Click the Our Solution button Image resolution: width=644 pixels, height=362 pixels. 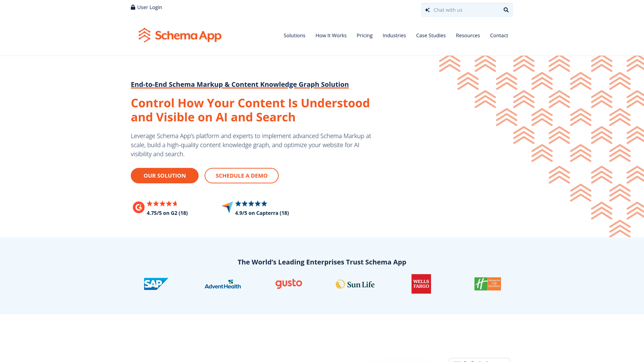(x=165, y=176)
